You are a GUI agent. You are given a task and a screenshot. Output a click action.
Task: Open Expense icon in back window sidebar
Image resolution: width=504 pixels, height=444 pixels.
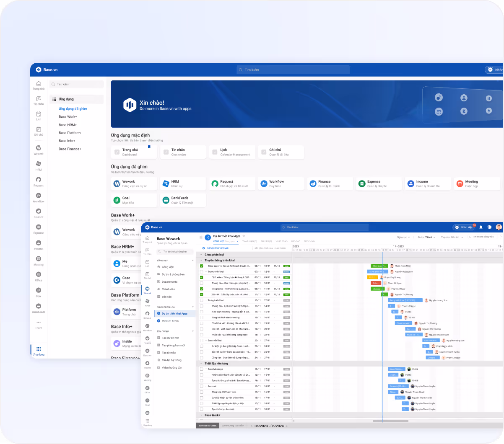point(39,227)
